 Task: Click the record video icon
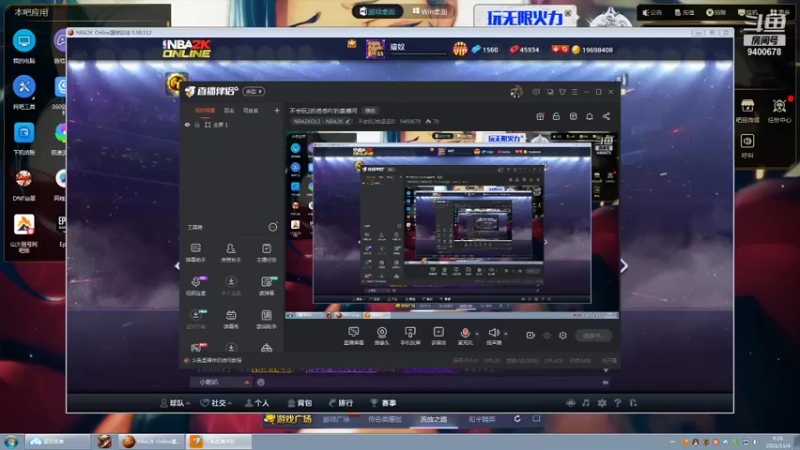click(x=530, y=335)
